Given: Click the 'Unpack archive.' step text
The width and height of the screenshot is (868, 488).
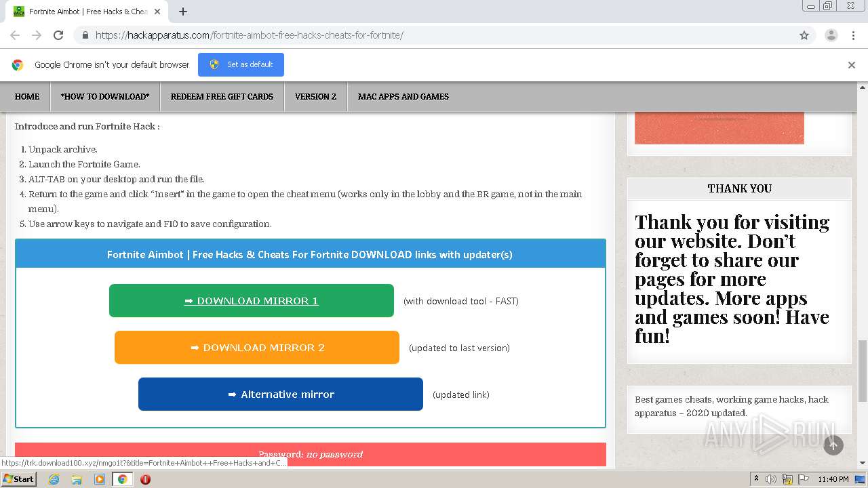Looking at the screenshot, I should coord(63,149).
